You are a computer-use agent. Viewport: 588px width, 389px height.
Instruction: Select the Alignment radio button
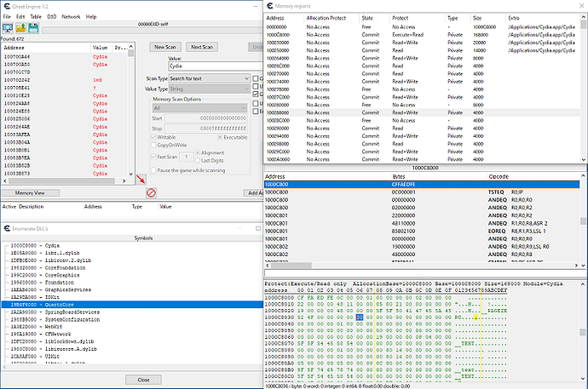pyautogui.click(x=197, y=152)
